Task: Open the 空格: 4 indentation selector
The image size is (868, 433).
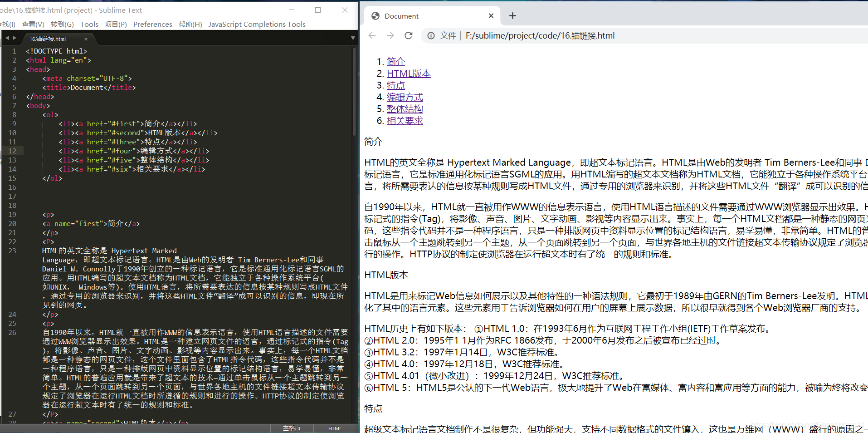Action: (291, 428)
